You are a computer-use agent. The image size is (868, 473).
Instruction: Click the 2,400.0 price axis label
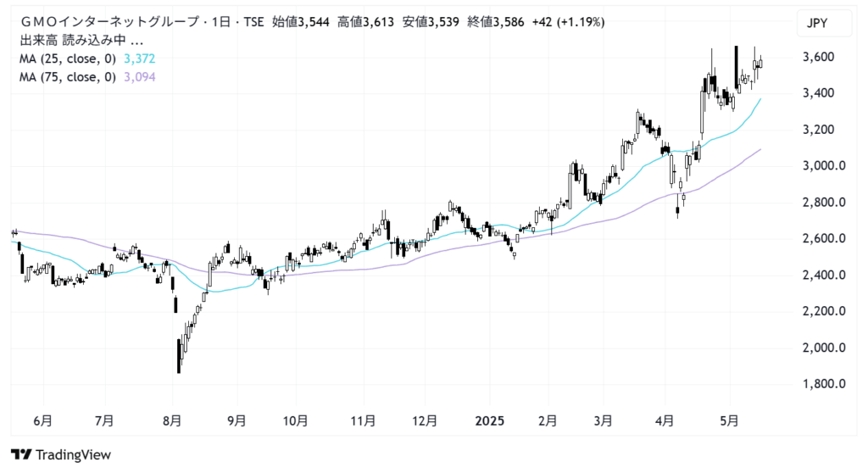[x=824, y=275]
